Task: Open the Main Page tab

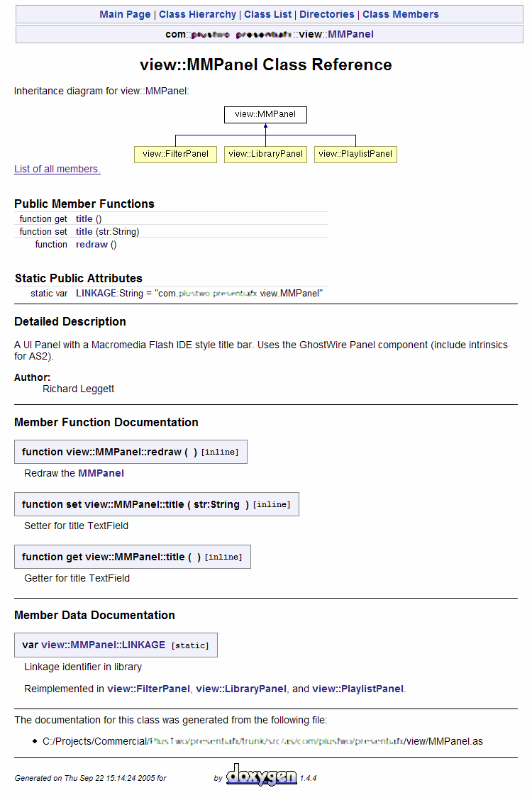Action: pos(125,14)
